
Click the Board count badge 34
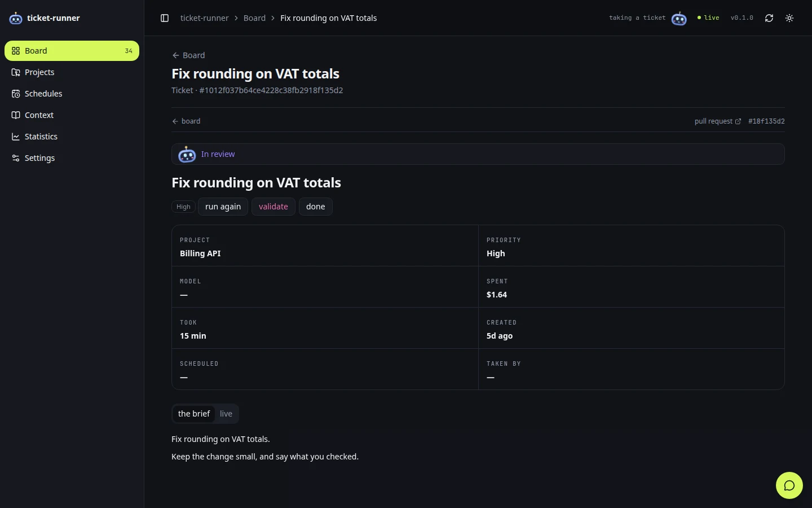129,51
